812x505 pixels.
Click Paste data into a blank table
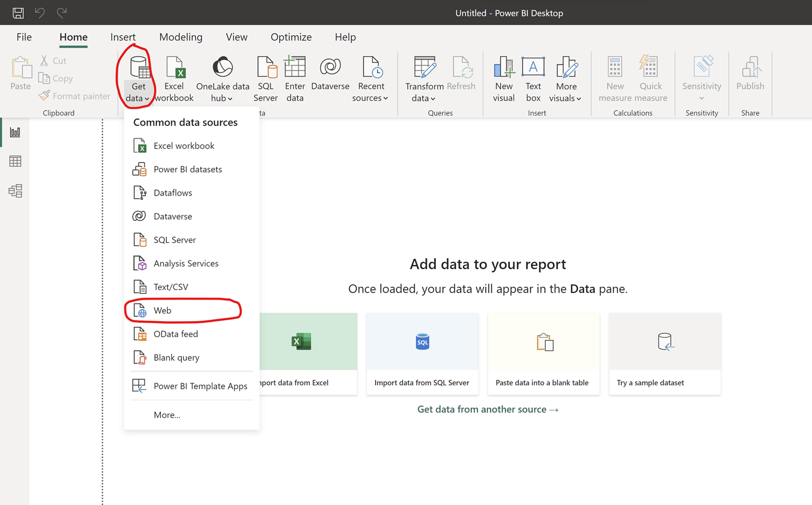pyautogui.click(x=543, y=354)
